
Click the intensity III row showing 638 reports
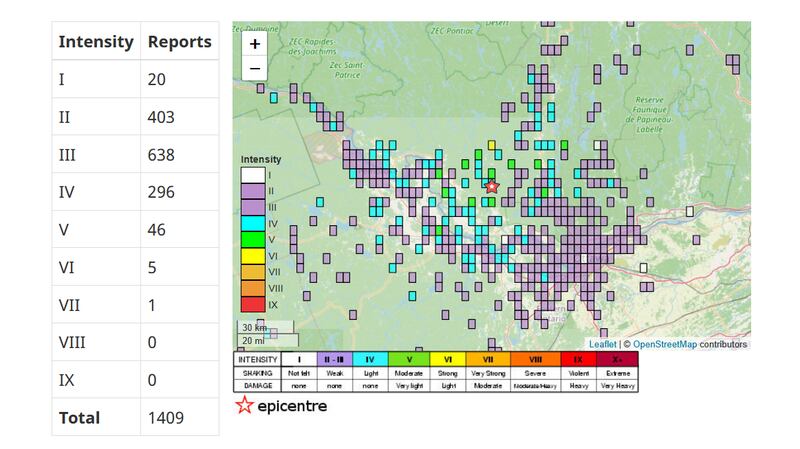[x=135, y=155]
